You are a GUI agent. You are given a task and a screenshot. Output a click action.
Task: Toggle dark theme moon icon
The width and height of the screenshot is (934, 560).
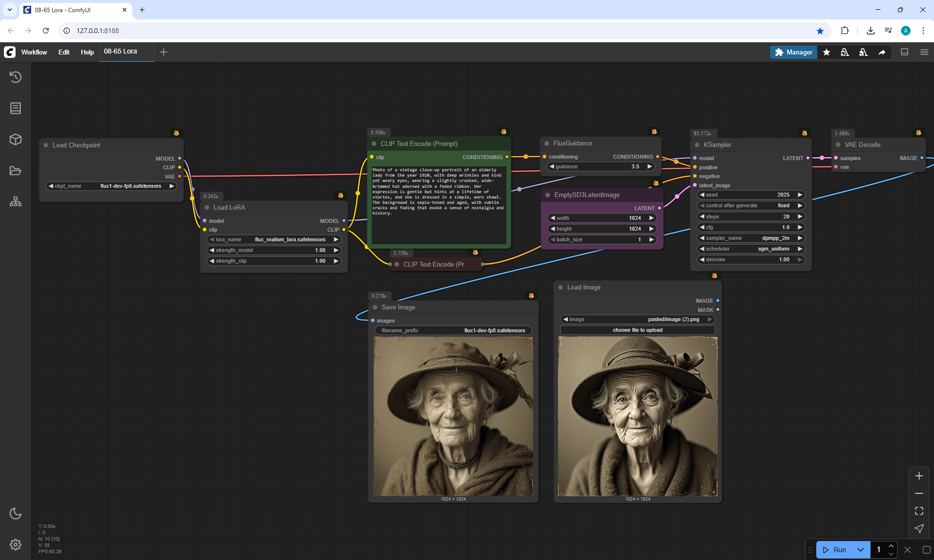(x=16, y=513)
